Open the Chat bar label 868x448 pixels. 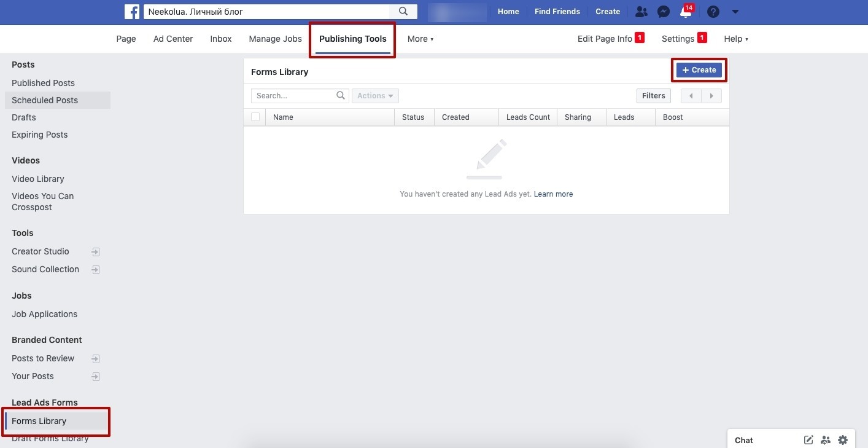click(744, 440)
